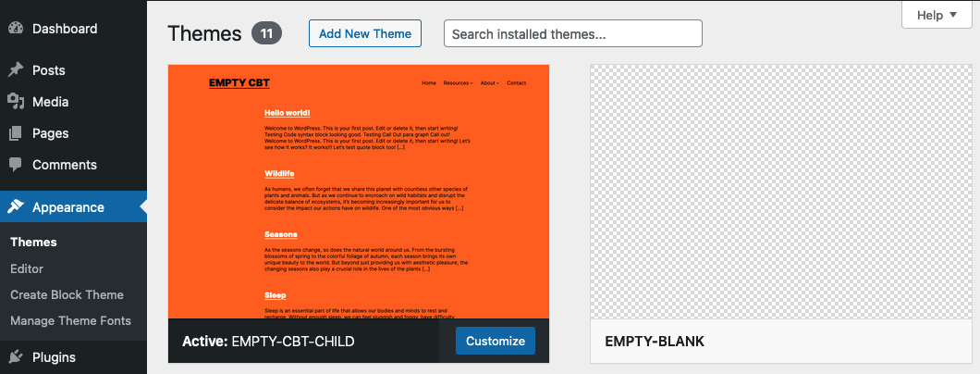Click the Pages icon in sidebar
This screenshot has width=980, height=374.
[x=16, y=133]
